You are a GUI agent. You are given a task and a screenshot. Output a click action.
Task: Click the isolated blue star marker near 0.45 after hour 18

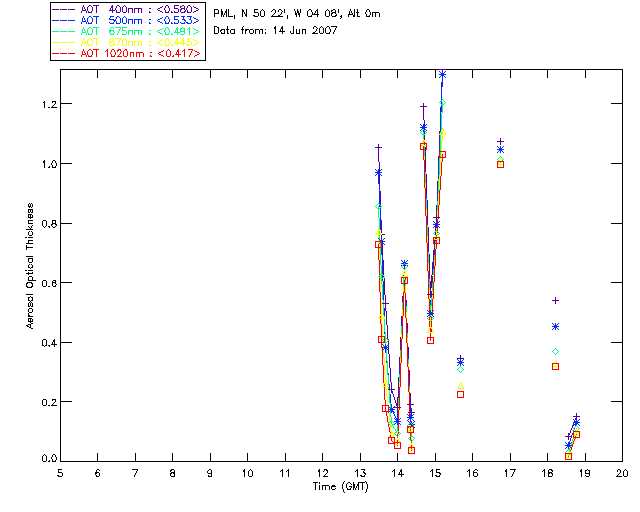pos(555,327)
